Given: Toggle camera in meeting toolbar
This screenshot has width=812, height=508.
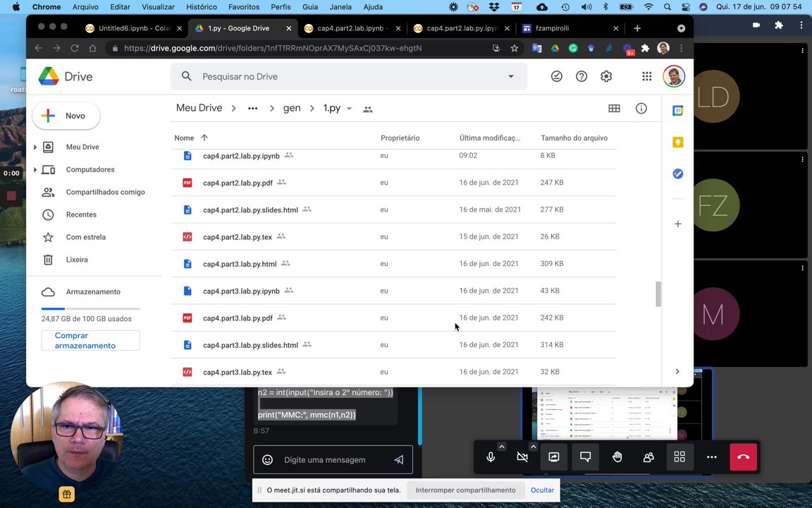Looking at the screenshot, I should pyautogui.click(x=522, y=456).
